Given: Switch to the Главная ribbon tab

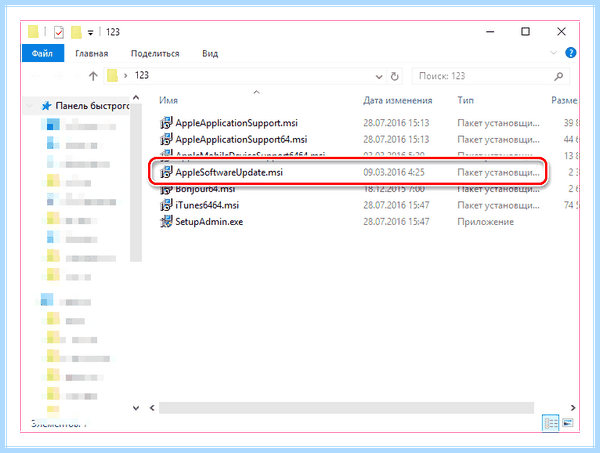Looking at the screenshot, I should [92, 54].
